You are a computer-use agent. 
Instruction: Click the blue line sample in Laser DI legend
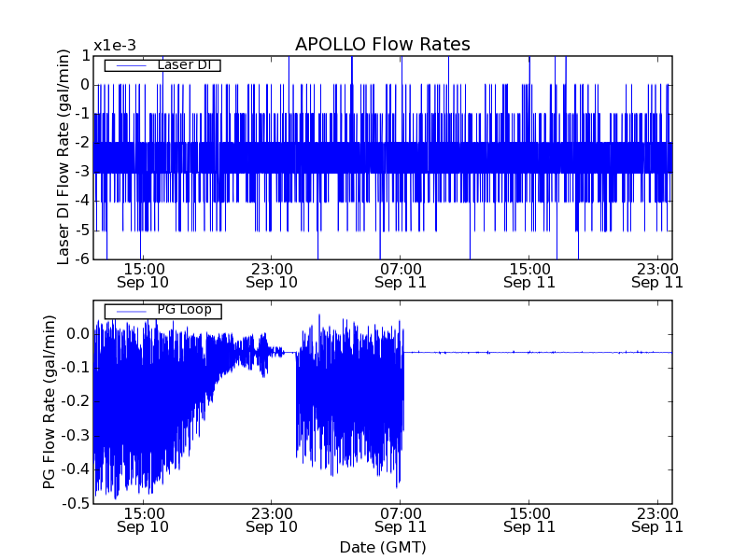(132, 65)
